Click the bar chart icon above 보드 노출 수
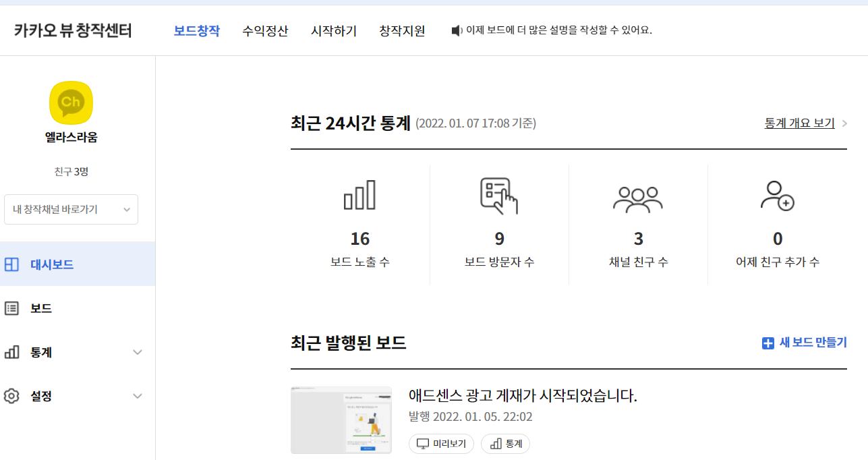 pos(359,196)
